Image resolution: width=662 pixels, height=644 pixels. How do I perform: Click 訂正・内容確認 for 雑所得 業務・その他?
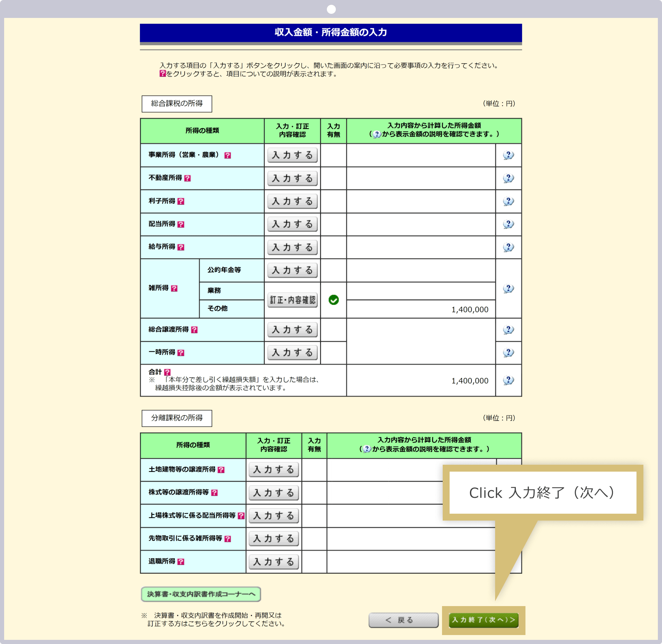(x=292, y=300)
